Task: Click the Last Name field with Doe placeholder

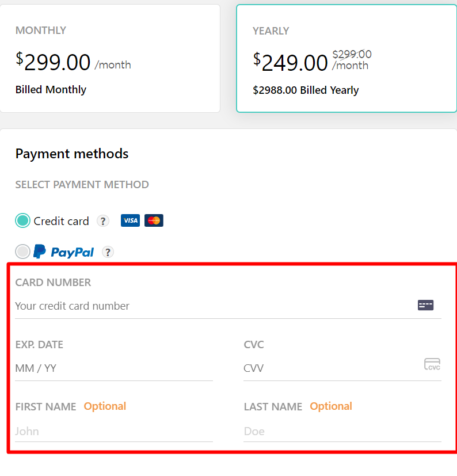Action: tap(342, 431)
